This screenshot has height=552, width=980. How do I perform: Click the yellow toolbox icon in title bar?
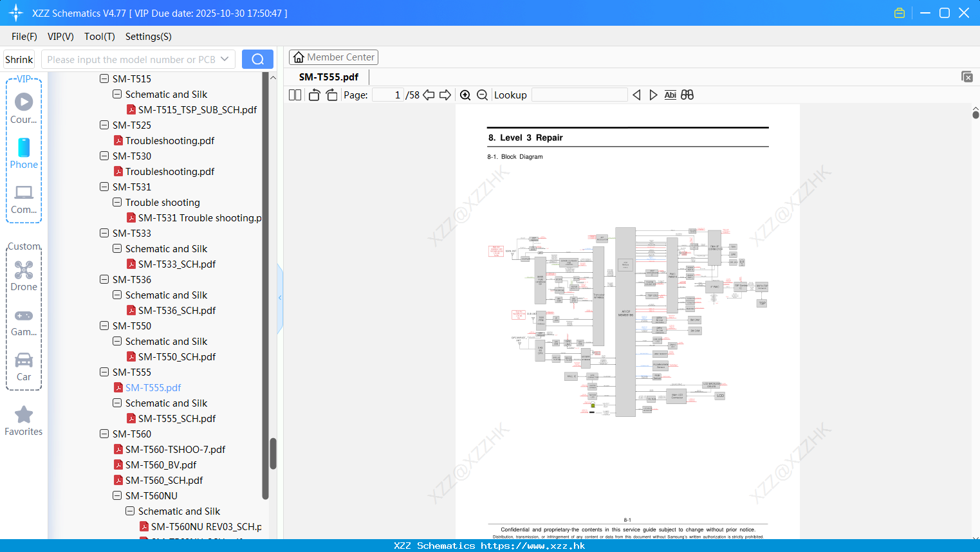click(x=900, y=13)
